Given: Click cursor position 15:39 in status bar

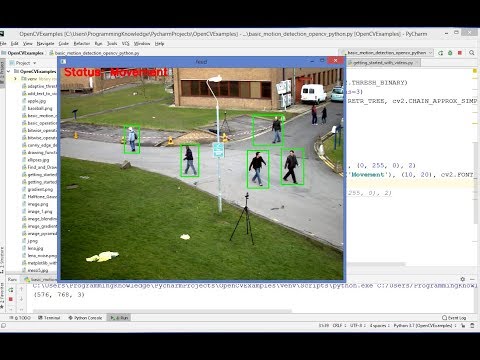Looking at the screenshot, I should (324, 325).
